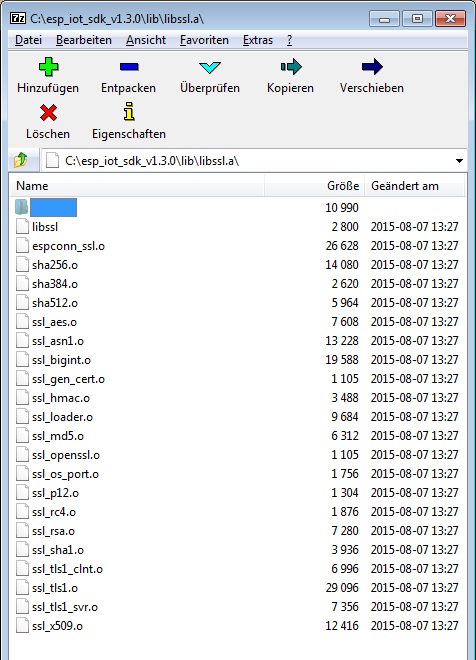Click the 7z icon in the title bar
The width and height of the screenshot is (476, 660).
coord(18,19)
